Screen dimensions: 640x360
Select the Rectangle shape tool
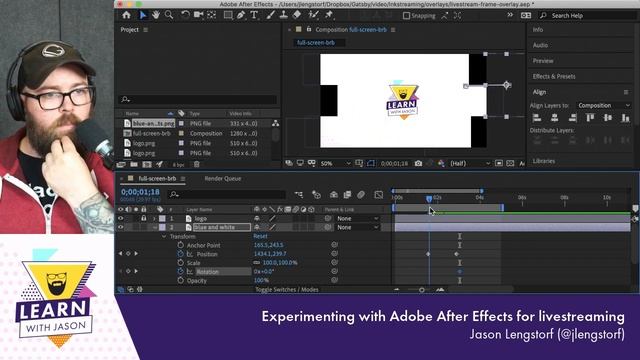228,15
